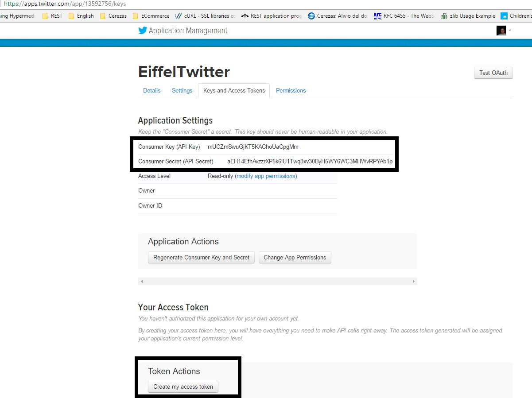Screen dimensions: 532x398
Task: Select the Keys and Access Tokens tab
Action: coord(234,90)
